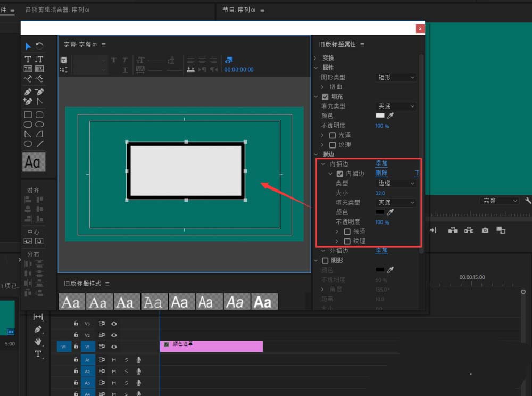Screen dimensions: 532x396
Task: Choose the Pen tool in title tools
Action: 28,92
